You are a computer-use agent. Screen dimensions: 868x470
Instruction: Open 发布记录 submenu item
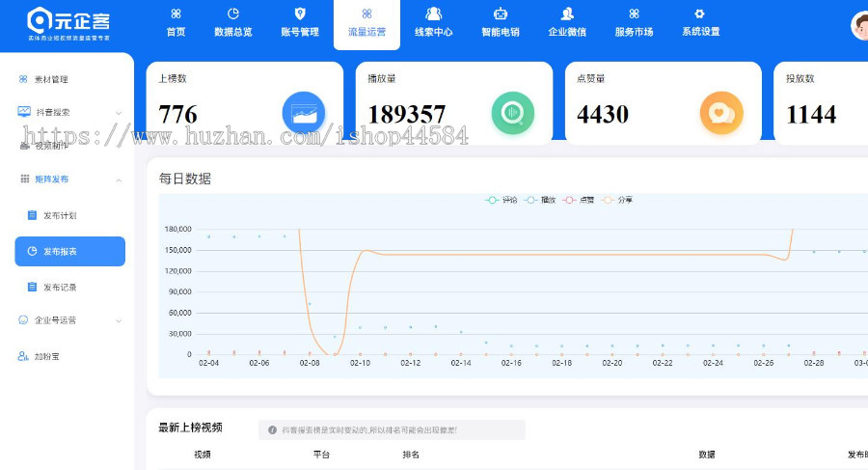tap(60, 287)
